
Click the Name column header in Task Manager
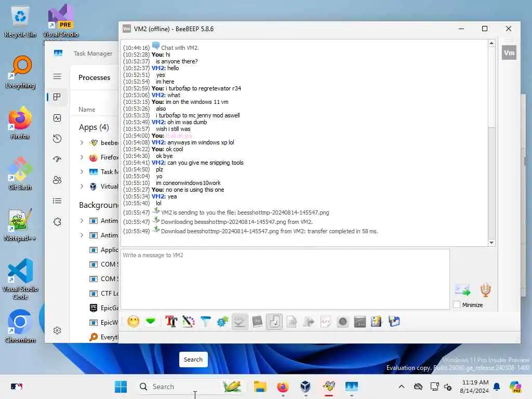(x=87, y=110)
